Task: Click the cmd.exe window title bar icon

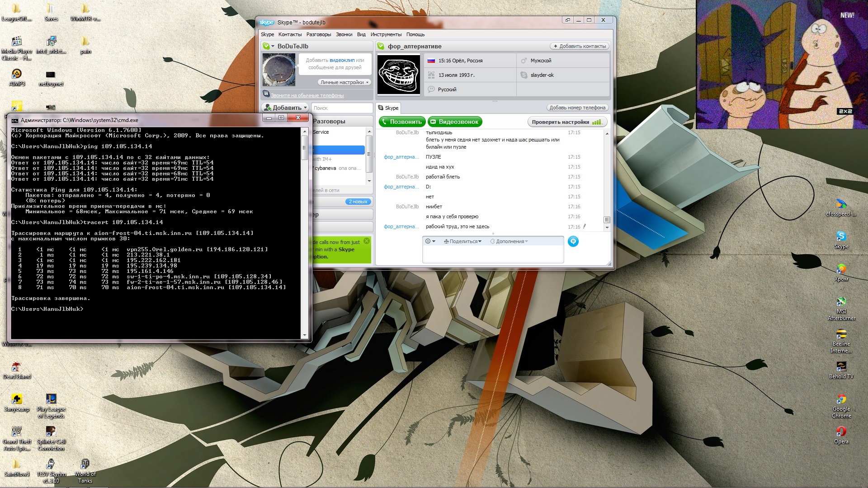Action: pyautogui.click(x=14, y=120)
